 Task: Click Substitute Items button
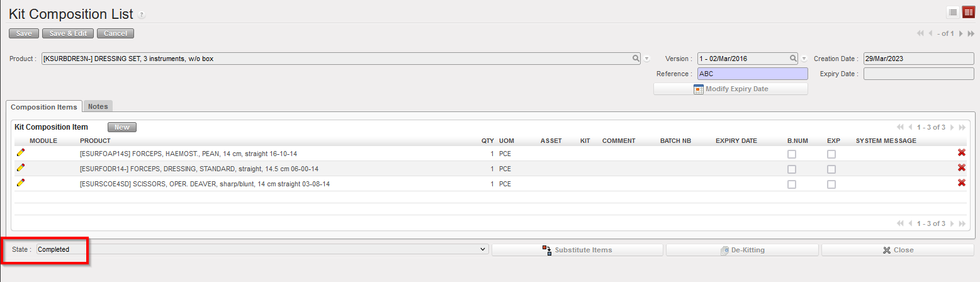coord(577,250)
